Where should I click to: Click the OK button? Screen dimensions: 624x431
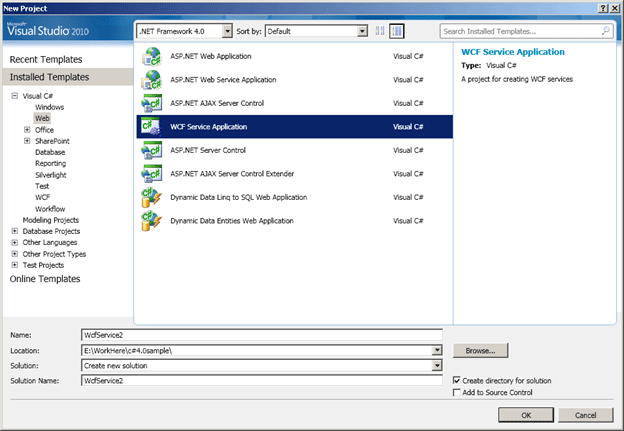point(526,415)
